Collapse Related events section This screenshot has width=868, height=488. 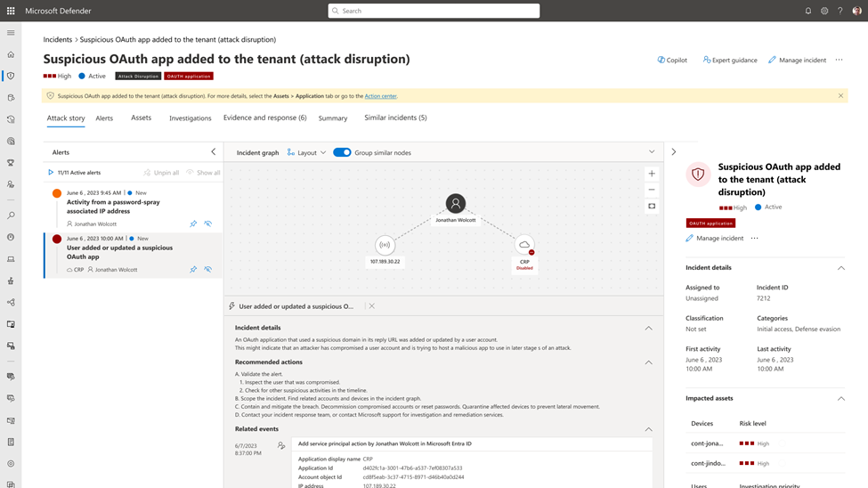pyautogui.click(x=648, y=429)
